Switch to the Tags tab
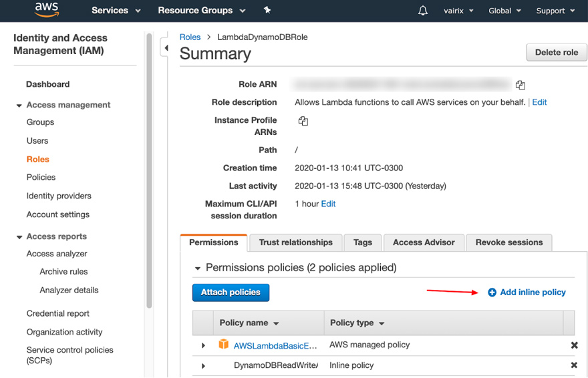 point(363,242)
